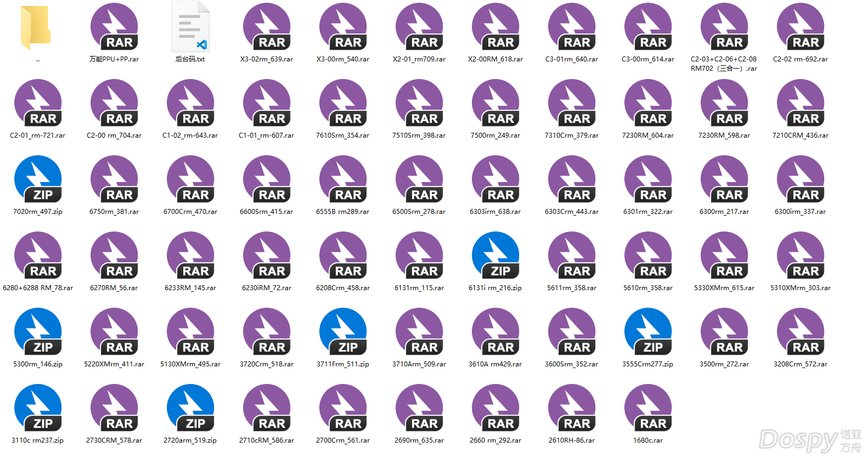Click file name 7510Srm_398.rar

(x=419, y=135)
